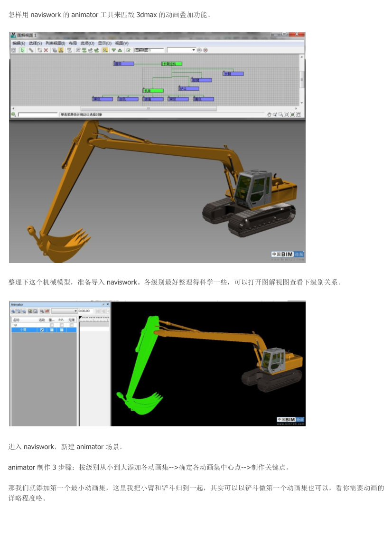Click Expand Selected down-triangle icon

pyautogui.click(x=114, y=50)
